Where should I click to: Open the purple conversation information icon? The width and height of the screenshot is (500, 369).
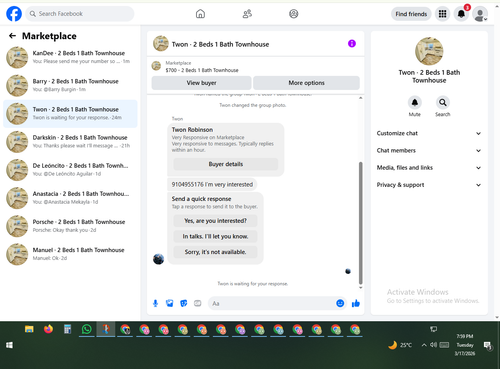pyautogui.click(x=352, y=43)
